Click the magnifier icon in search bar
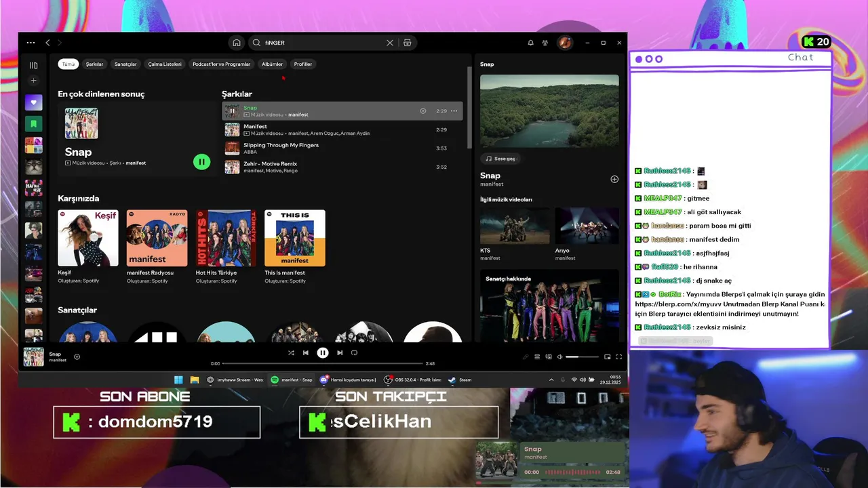 pos(256,43)
